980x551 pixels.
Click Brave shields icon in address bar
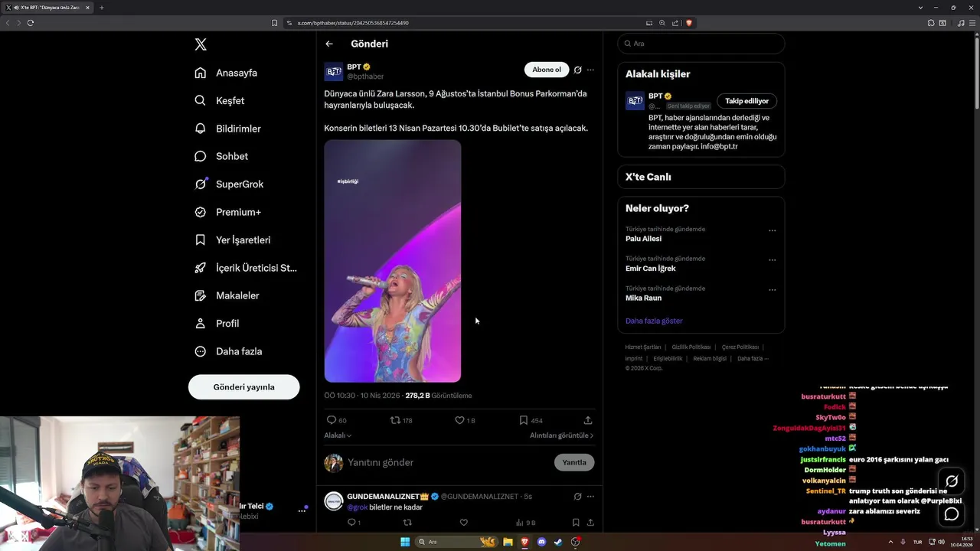coord(688,23)
